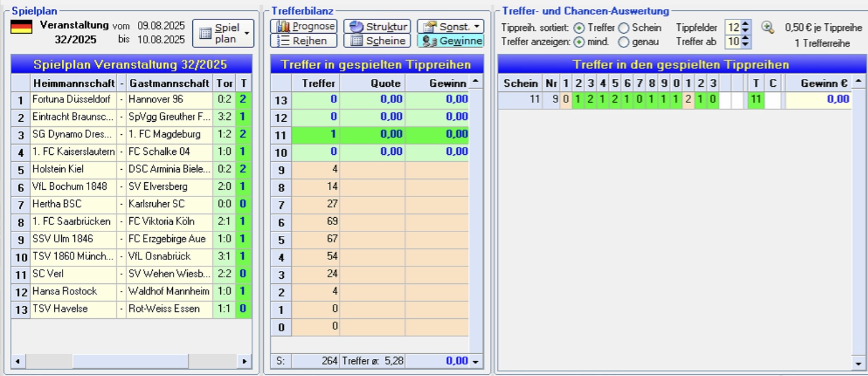This screenshot has height=376, width=868.
Task: Select the Waldhof Mannheim cell
Action: coord(169,291)
